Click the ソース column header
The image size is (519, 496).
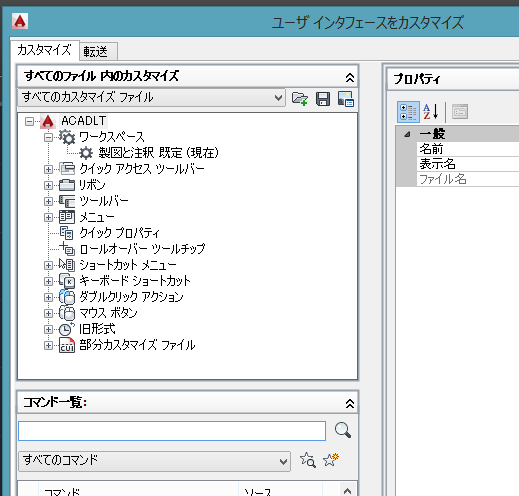tap(281, 489)
